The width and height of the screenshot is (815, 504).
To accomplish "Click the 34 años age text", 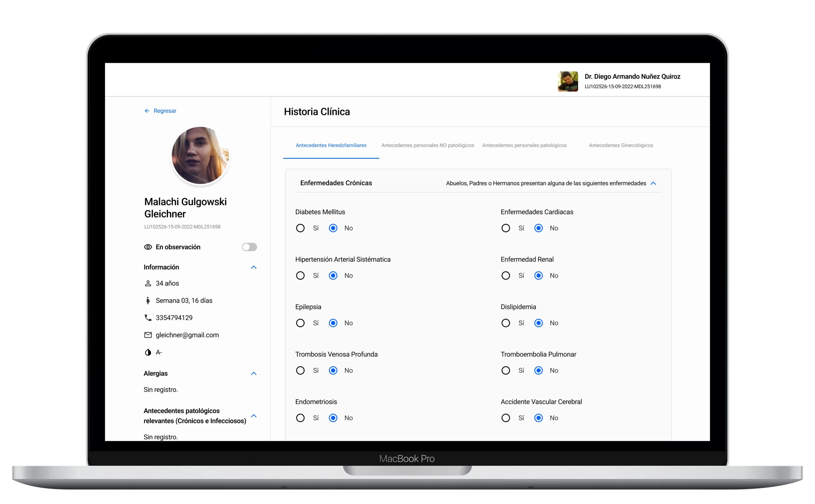I will 167,283.
